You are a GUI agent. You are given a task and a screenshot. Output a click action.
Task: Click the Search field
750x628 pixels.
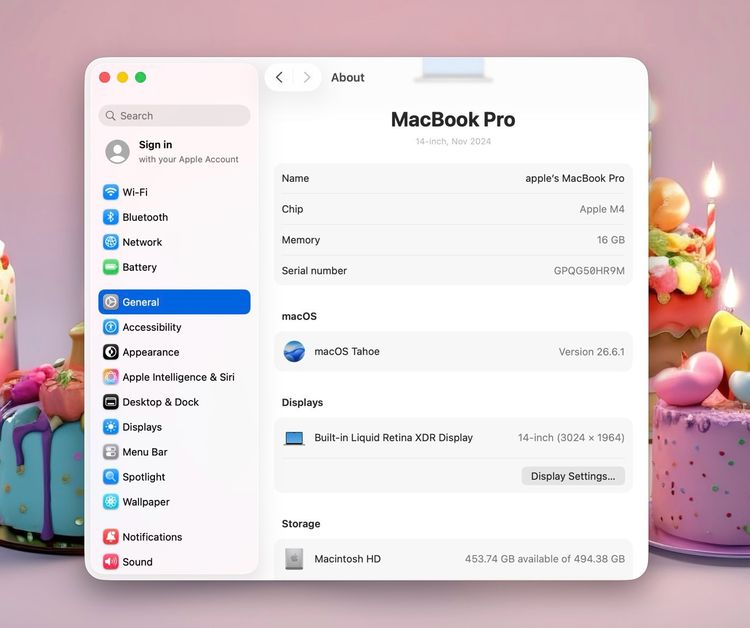(x=175, y=116)
